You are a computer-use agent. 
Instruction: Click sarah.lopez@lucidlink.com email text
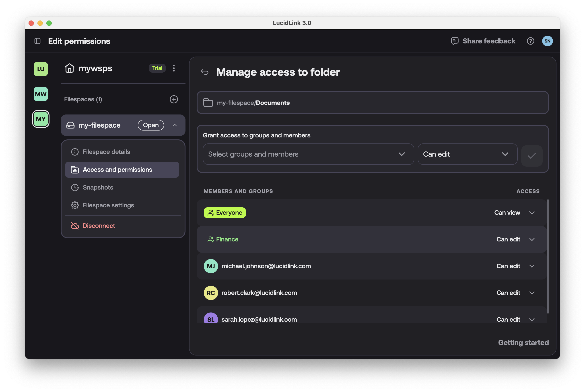click(259, 319)
